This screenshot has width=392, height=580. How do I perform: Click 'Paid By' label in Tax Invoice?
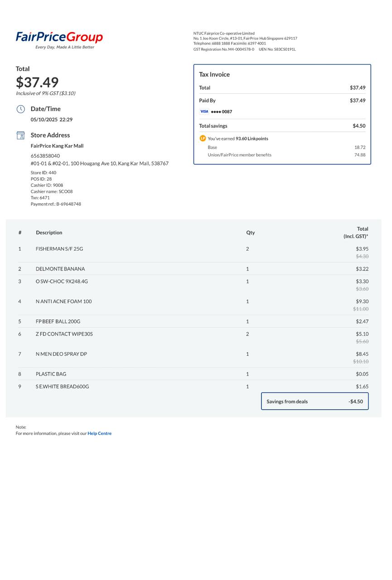coord(207,101)
